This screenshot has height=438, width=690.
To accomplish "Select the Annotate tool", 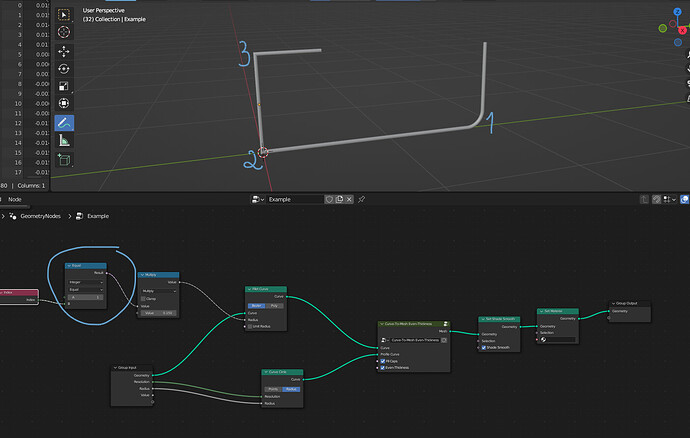I will pyautogui.click(x=64, y=123).
